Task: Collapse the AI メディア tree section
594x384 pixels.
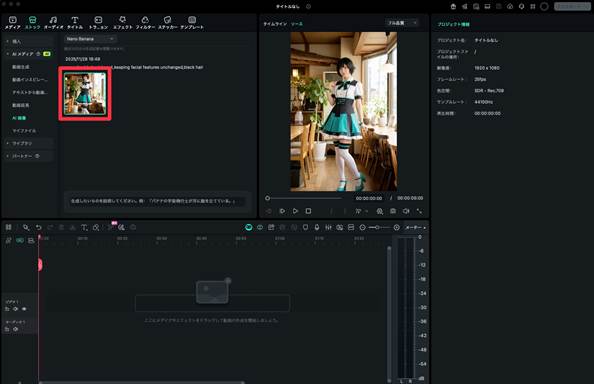Action: (x=8, y=54)
